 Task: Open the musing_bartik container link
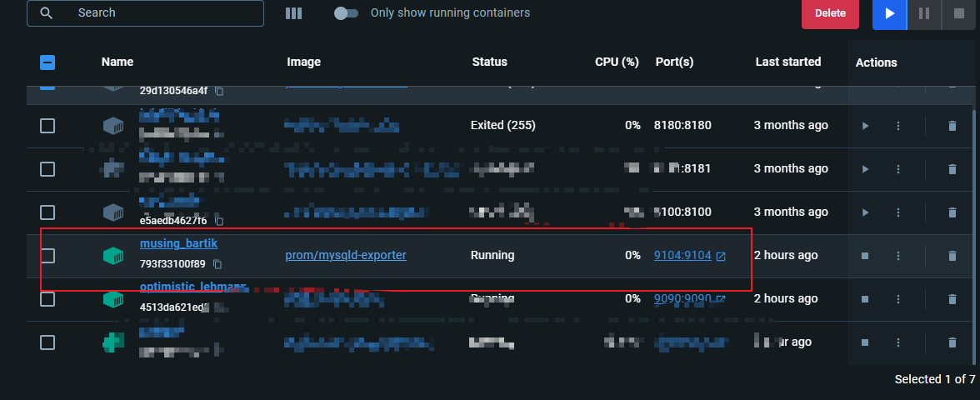point(178,243)
